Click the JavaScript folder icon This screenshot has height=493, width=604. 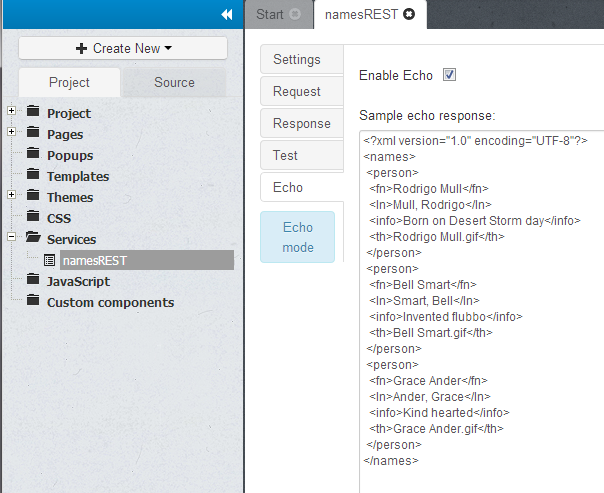click(33, 281)
